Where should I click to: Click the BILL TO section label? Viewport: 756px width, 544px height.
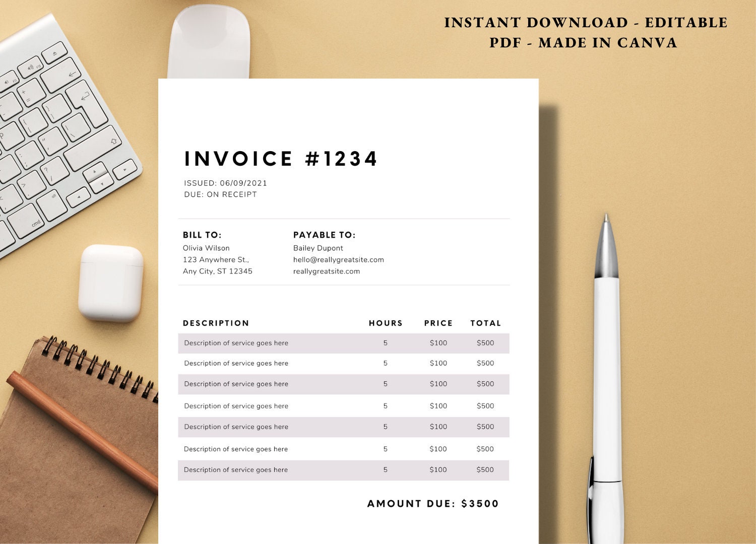pyautogui.click(x=202, y=235)
